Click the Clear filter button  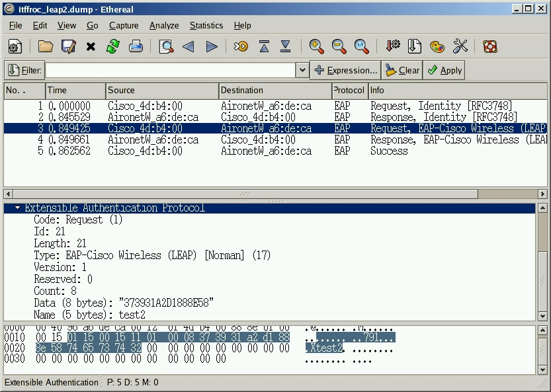(x=402, y=70)
